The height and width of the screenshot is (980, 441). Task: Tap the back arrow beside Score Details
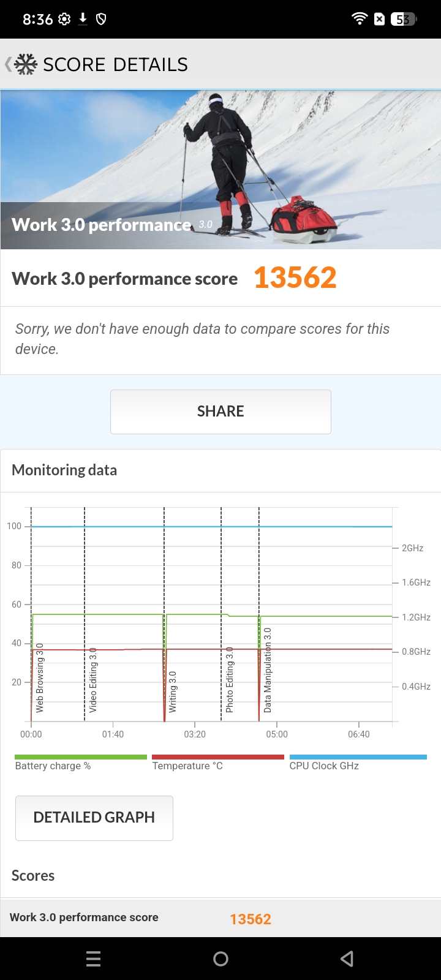(x=7, y=64)
